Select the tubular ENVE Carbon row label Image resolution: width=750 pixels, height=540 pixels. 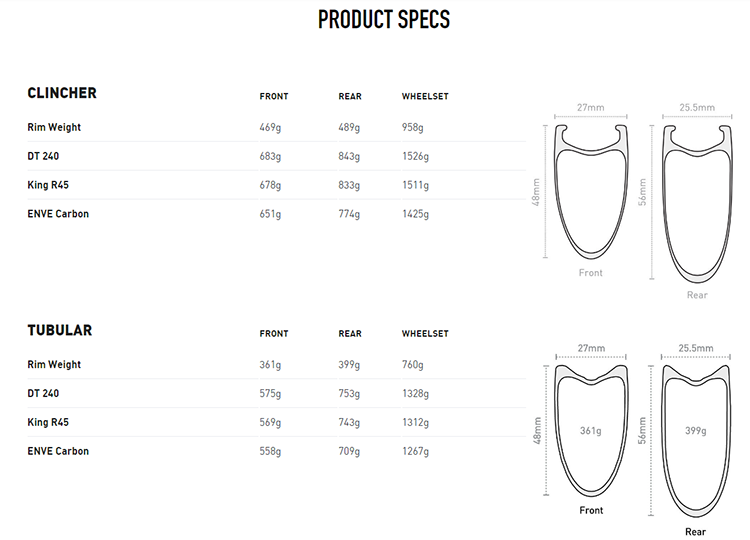click(x=58, y=451)
